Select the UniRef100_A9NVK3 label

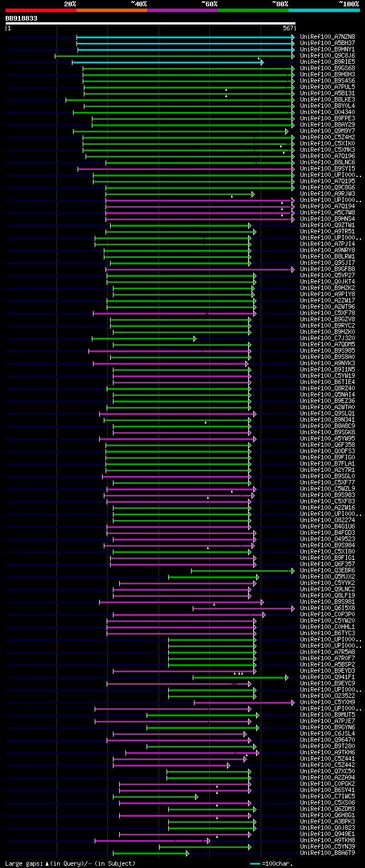pyautogui.click(x=327, y=363)
